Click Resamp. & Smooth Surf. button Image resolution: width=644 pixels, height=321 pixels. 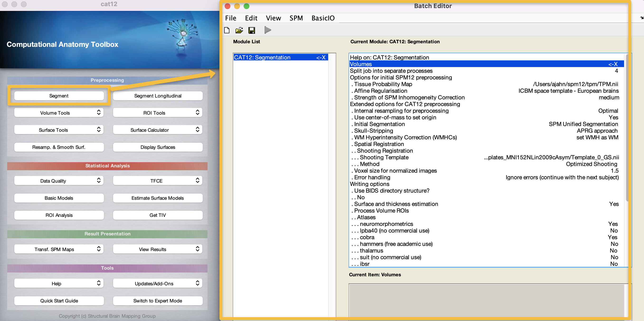(x=59, y=147)
